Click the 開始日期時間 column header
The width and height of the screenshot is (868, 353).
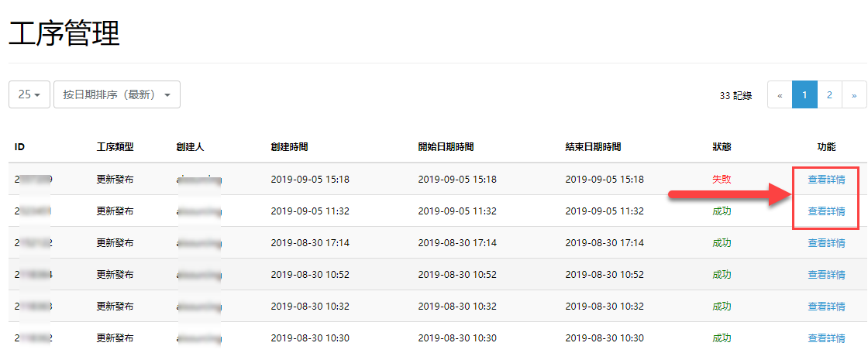click(x=446, y=147)
